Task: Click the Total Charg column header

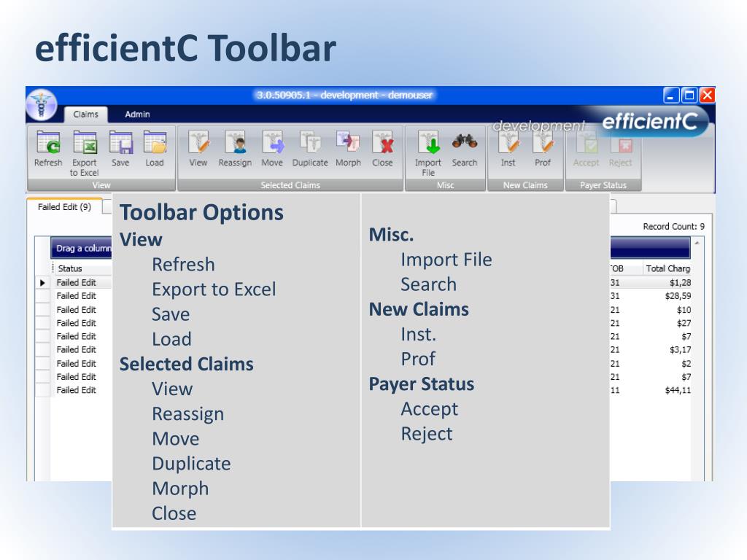Action: (x=668, y=268)
